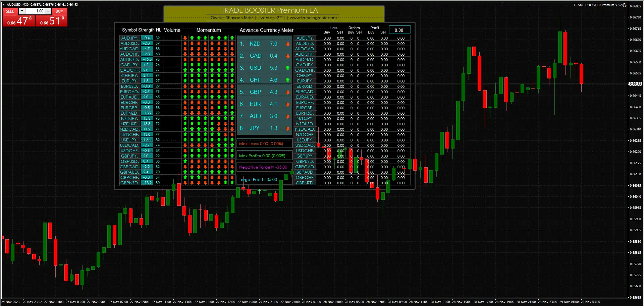The height and width of the screenshot is (306, 644).
Task: Click NZD's red down arrow in Currency Meter
Action: (x=287, y=44)
